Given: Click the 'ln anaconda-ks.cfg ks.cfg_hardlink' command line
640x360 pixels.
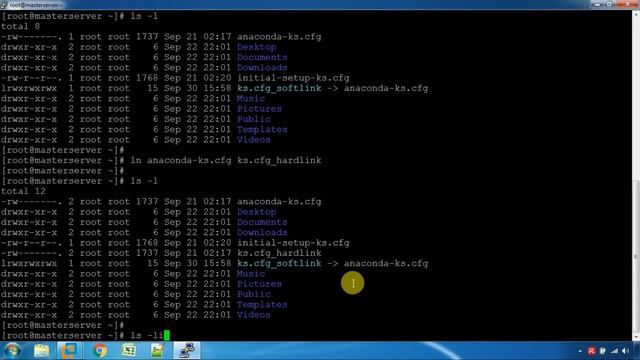Looking at the screenshot, I should pyautogui.click(x=226, y=160).
